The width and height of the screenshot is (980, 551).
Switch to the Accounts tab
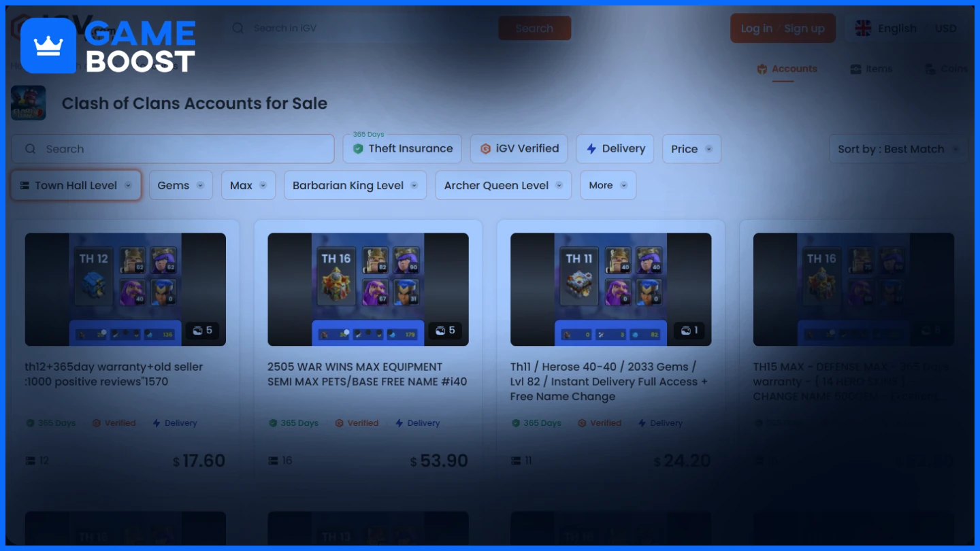(787, 69)
